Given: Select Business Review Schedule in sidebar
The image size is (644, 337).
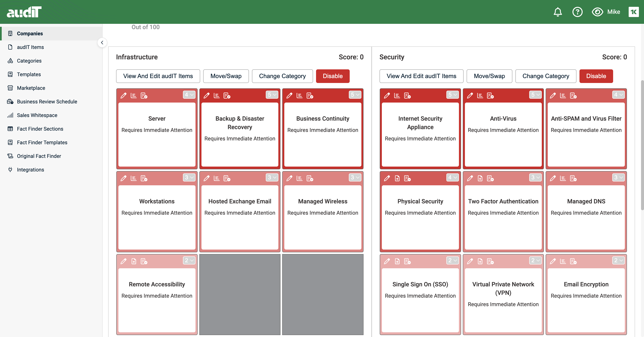Looking at the screenshot, I should tap(51, 101).
